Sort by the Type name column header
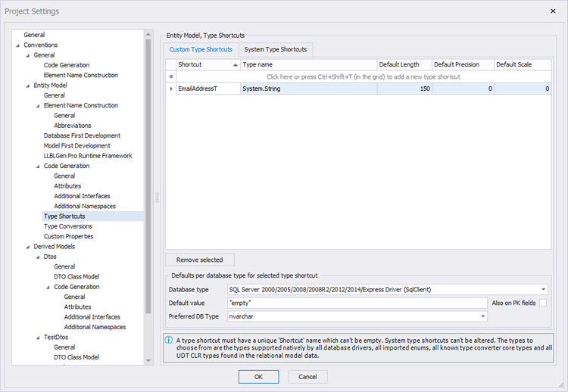 (309, 64)
